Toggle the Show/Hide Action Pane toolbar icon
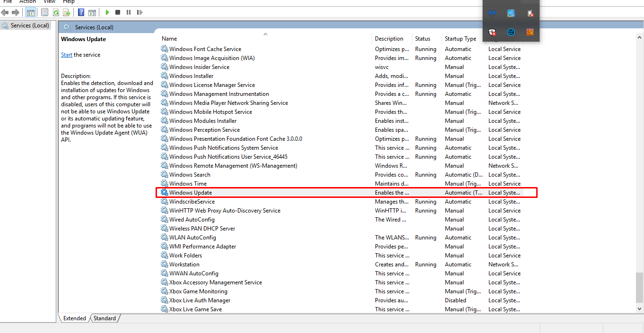644x333 pixels. click(x=92, y=12)
